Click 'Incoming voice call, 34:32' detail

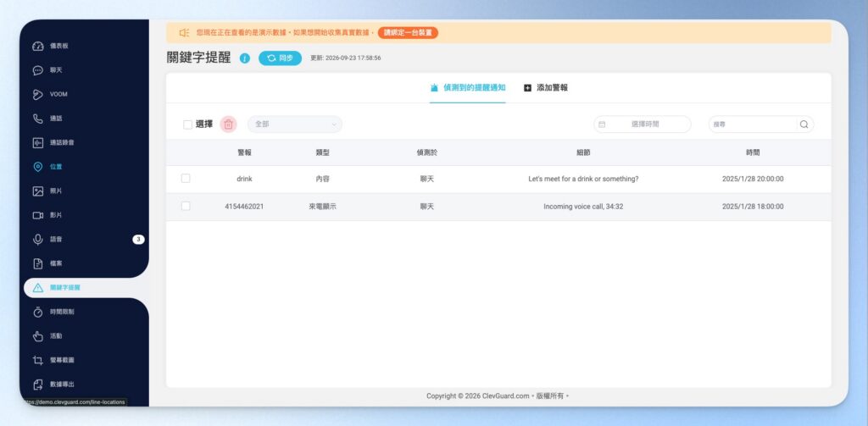coord(583,207)
